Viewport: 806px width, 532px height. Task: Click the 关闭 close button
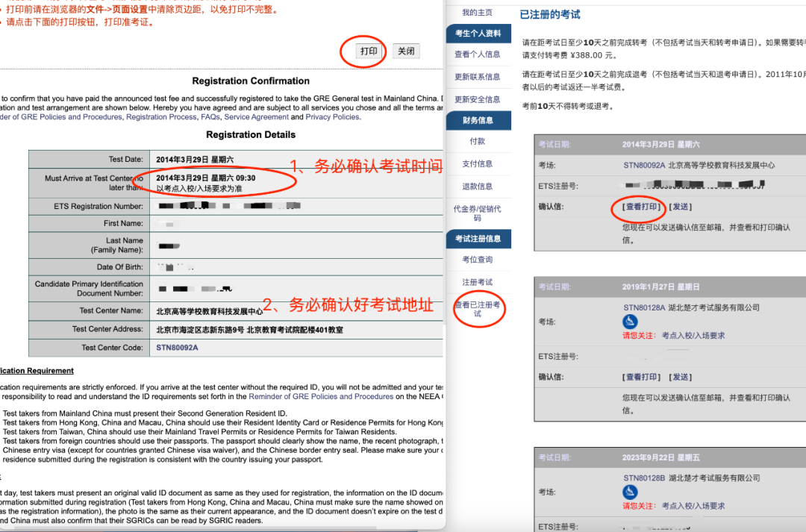pos(406,51)
